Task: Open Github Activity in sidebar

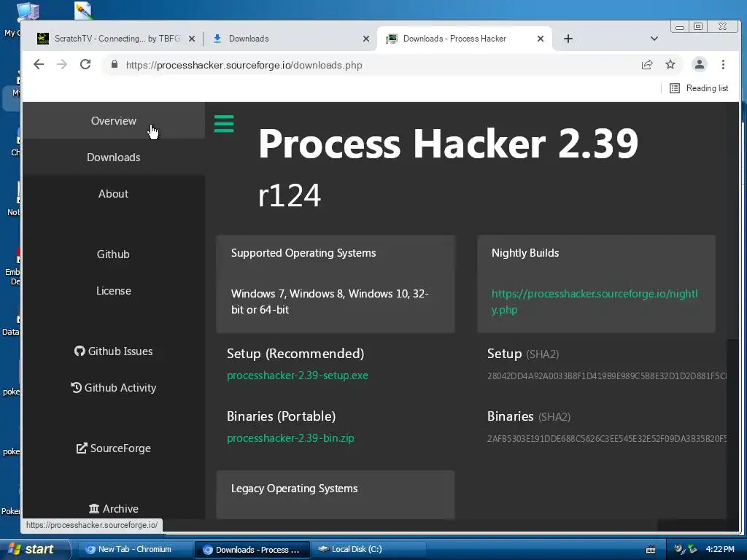Action: (113, 388)
